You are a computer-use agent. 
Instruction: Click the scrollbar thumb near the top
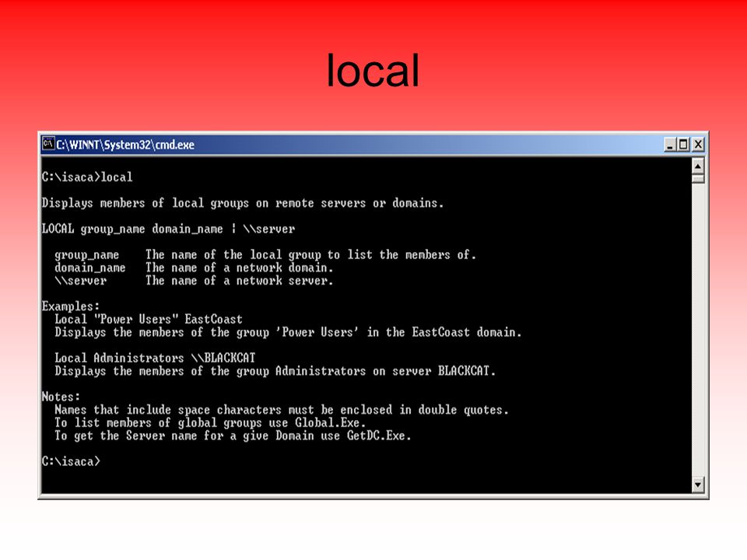pos(697,179)
